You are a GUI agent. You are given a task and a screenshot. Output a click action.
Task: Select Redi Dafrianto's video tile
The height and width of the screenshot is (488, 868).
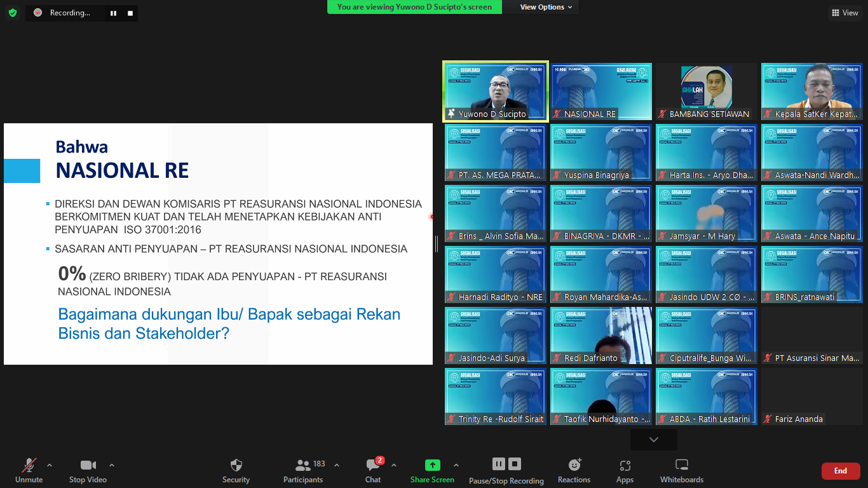click(601, 335)
